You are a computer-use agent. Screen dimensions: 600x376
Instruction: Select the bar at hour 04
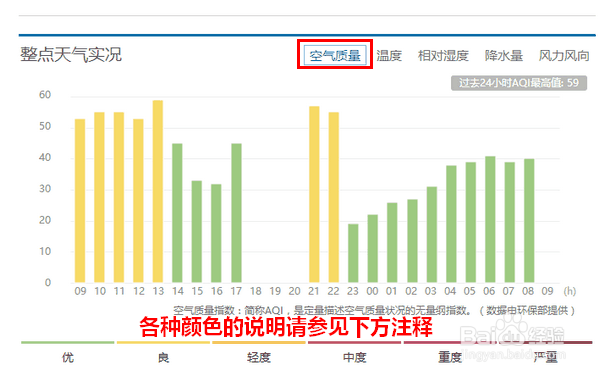[451, 224]
